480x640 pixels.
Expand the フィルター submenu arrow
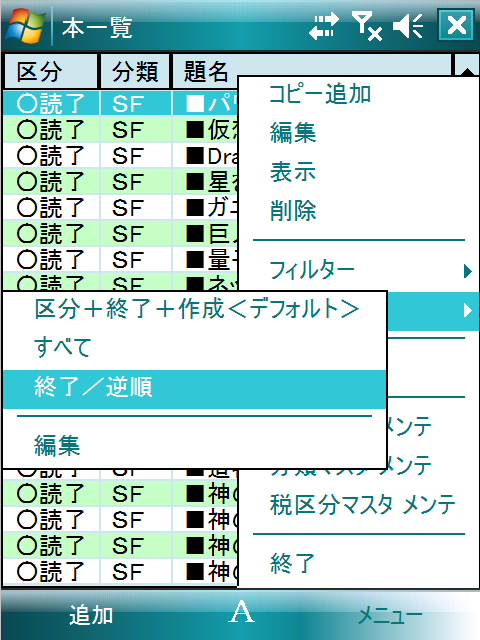(x=467, y=271)
